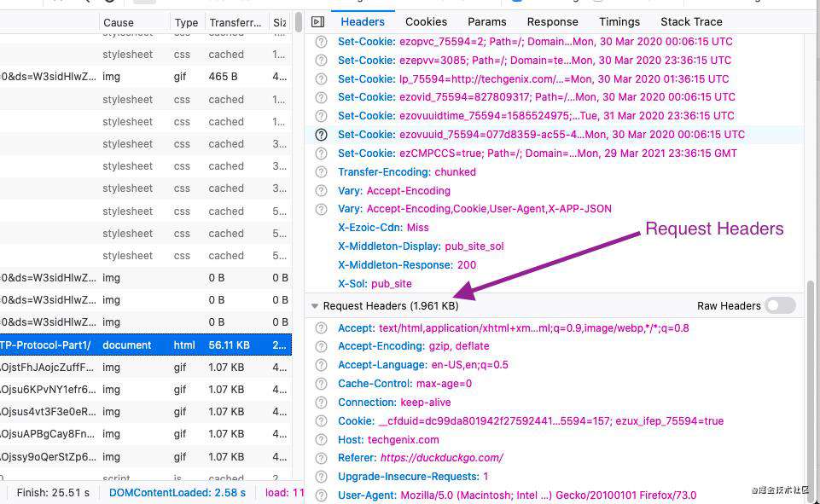Click the User-Agent Mozilla/5.0 value

click(548, 495)
